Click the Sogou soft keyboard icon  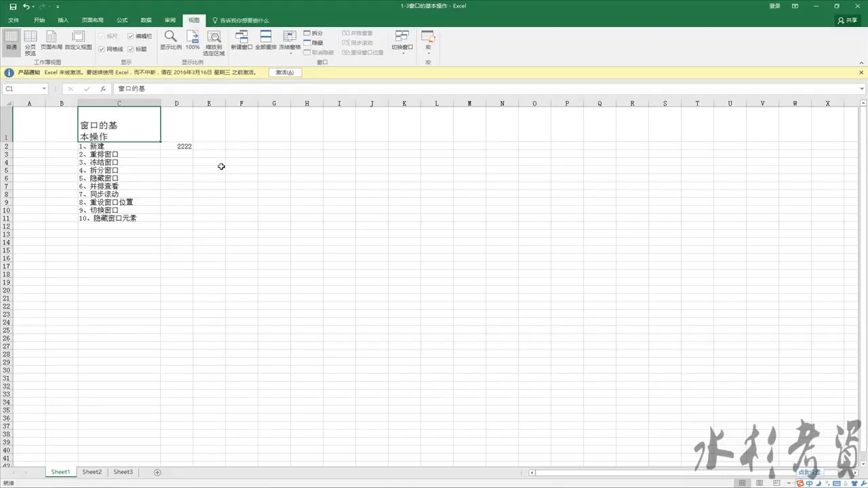coord(836,483)
